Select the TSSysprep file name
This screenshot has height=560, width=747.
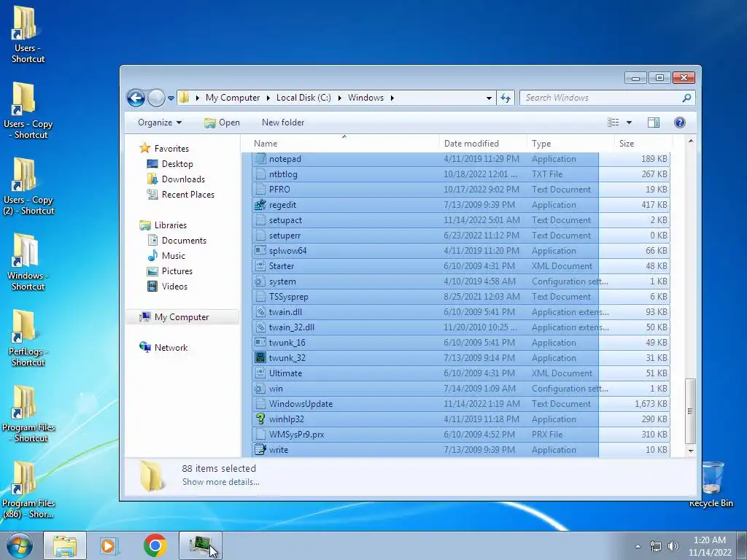tap(289, 297)
